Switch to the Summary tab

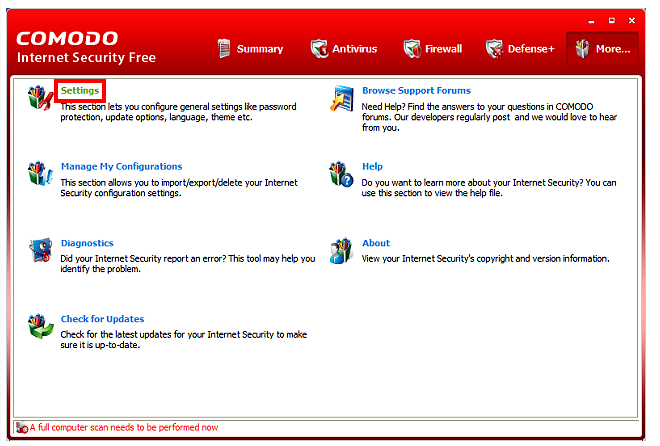pyautogui.click(x=251, y=49)
